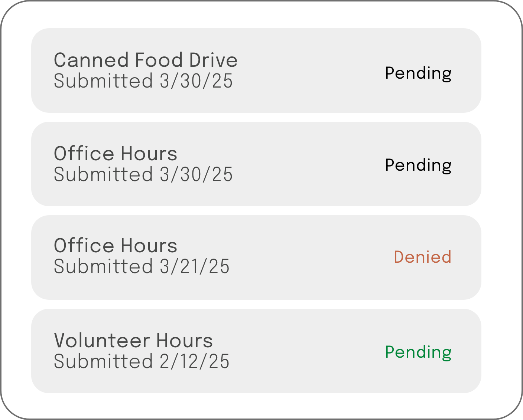Click Pending status on Canned Food Drive

click(418, 73)
